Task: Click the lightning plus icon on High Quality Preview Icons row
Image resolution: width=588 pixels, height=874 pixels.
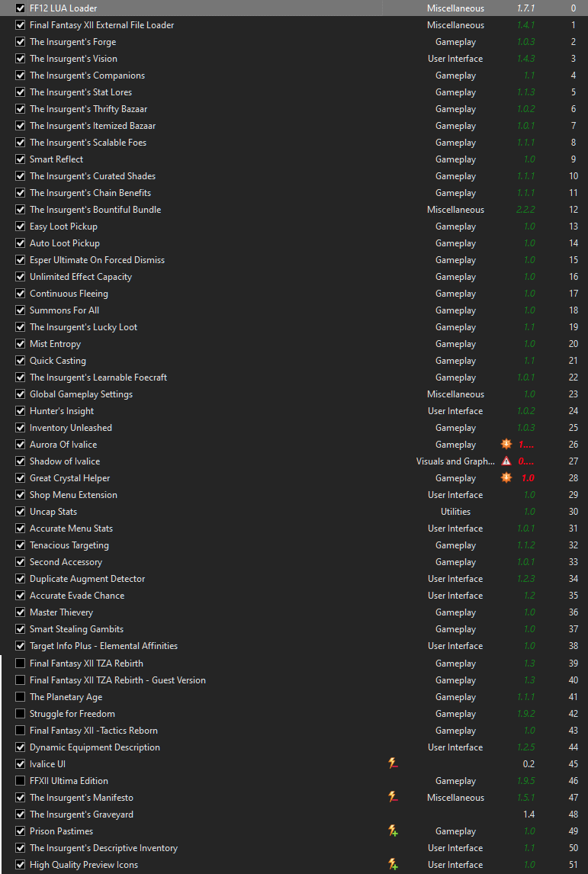Action: click(x=393, y=865)
